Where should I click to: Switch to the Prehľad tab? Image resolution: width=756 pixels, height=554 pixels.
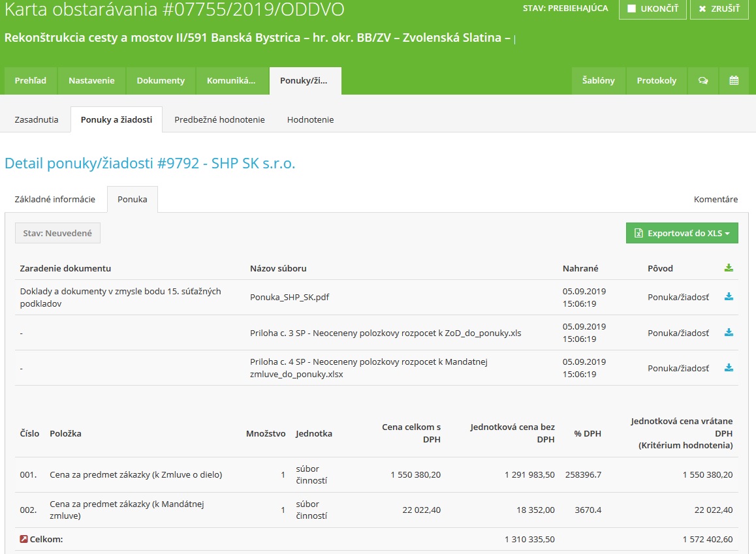(31, 81)
